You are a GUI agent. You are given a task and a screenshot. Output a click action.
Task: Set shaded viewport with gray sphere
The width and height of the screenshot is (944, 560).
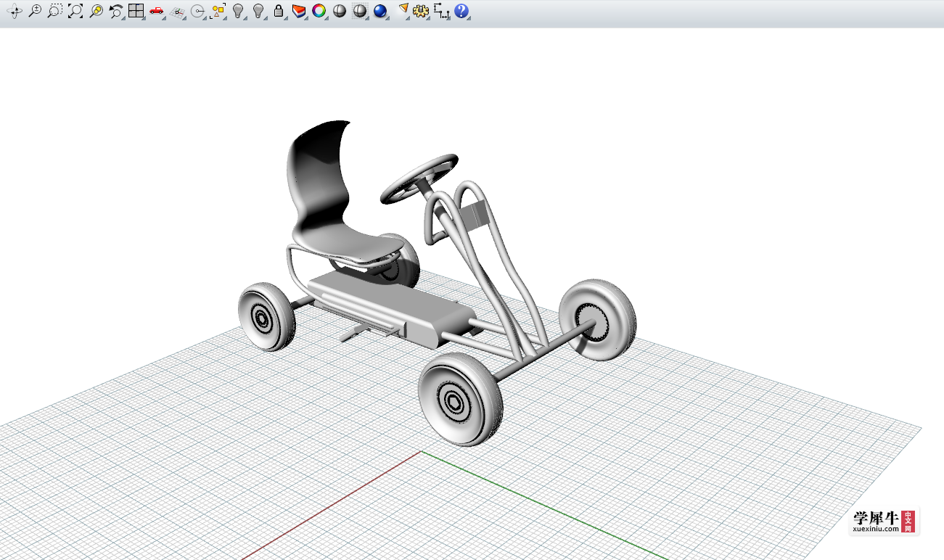[339, 11]
